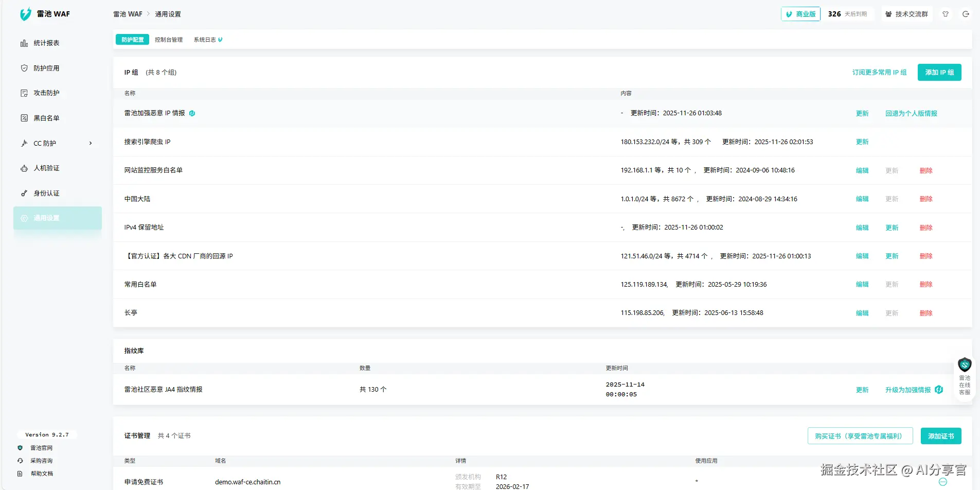This screenshot has width=980, height=490.
Task: Edit the 网站监控服务白名单 IP group
Action: pyautogui.click(x=862, y=170)
